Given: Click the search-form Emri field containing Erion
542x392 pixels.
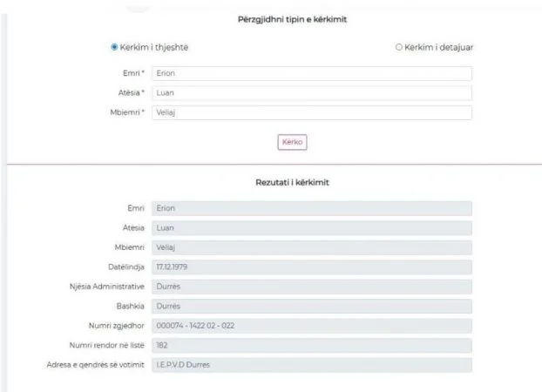Looking at the screenshot, I should point(311,74).
